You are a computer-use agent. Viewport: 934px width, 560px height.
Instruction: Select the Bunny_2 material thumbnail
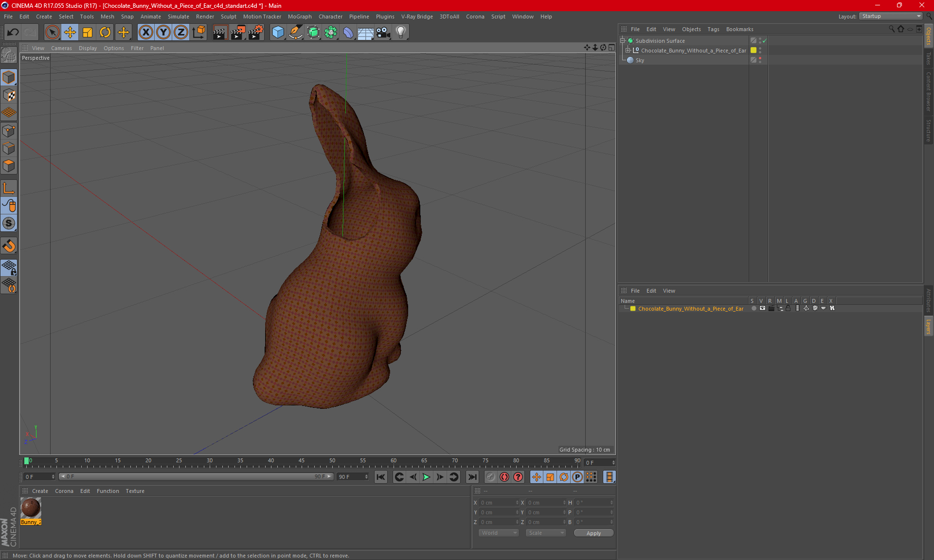[x=31, y=508]
